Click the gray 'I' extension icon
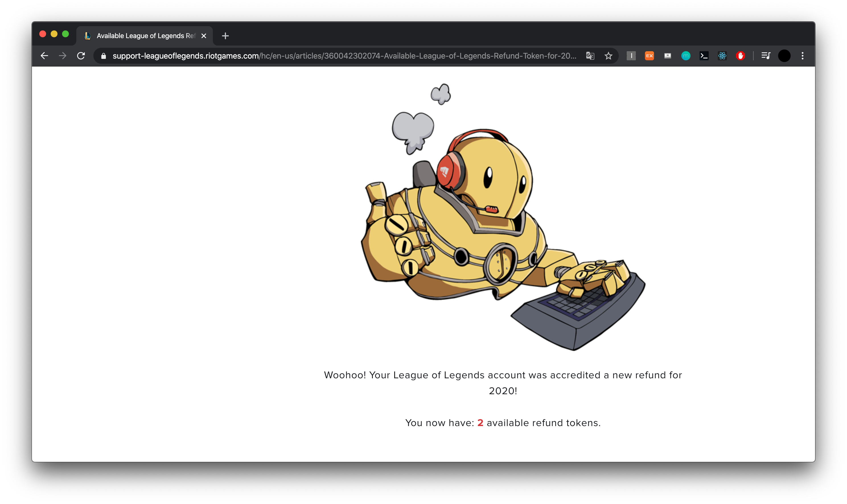847x504 pixels. [x=631, y=56]
